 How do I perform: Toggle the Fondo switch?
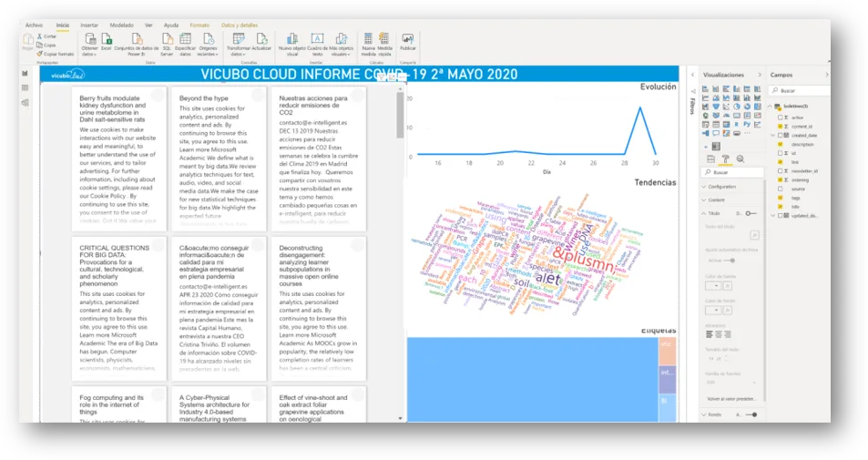(x=751, y=414)
